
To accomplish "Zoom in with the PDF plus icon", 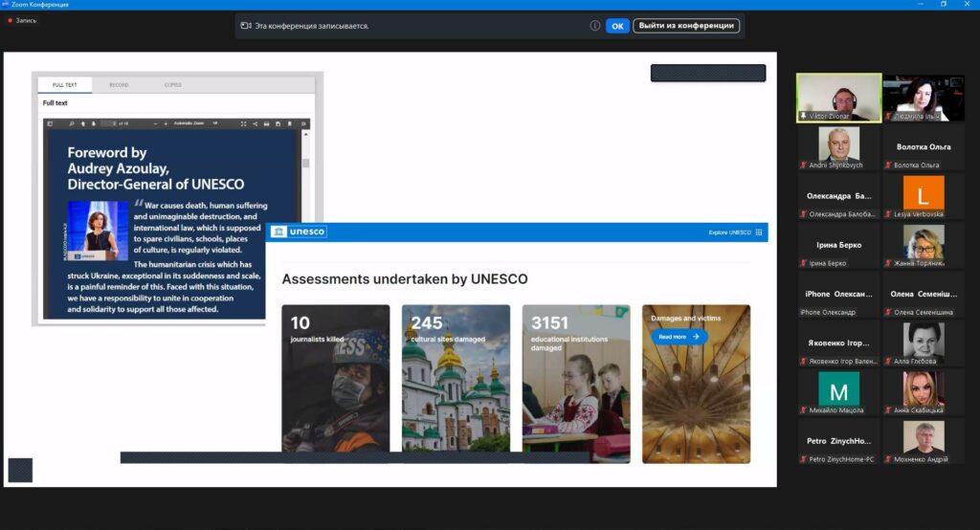I will (166, 123).
